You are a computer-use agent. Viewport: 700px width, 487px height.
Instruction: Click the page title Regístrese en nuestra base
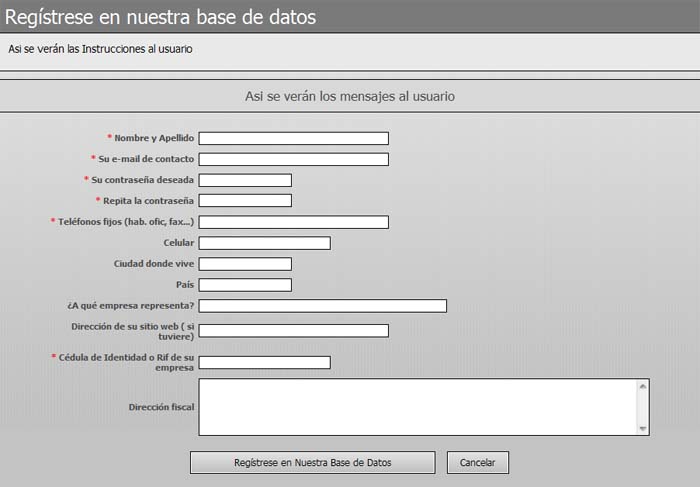[x=160, y=17]
